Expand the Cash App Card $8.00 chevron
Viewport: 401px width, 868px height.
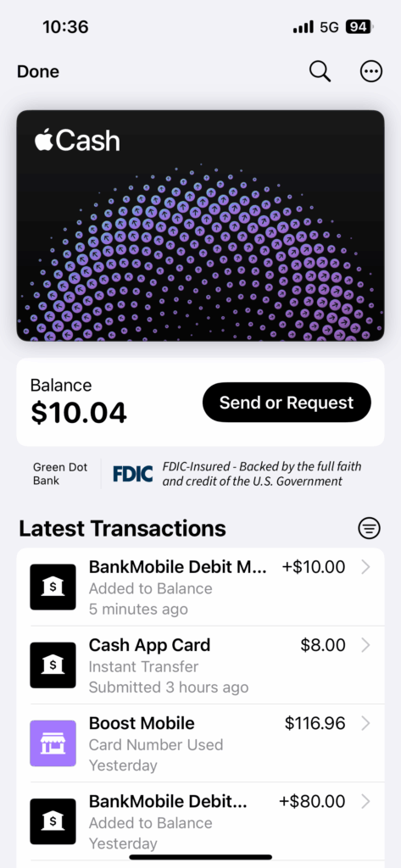pos(365,645)
